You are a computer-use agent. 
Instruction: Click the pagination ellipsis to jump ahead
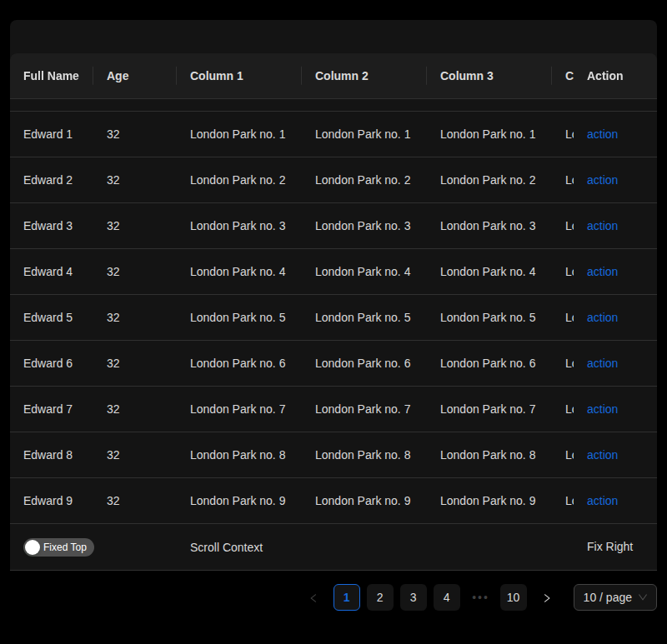[x=480, y=597]
